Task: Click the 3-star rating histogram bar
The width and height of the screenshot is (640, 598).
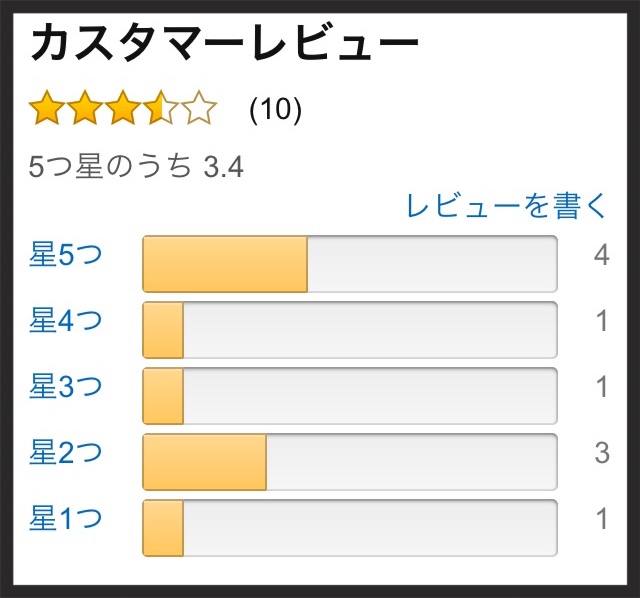Action: coord(350,396)
